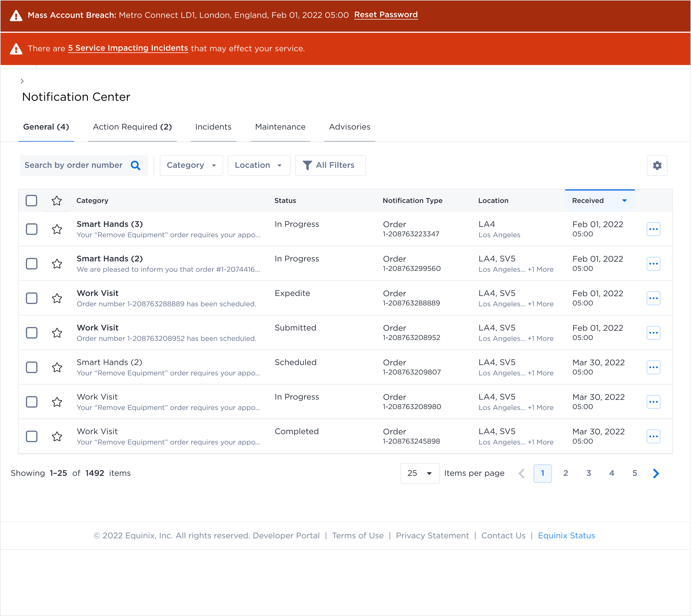The height and width of the screenshot is (616, 691).
Task: Open the items per page dropdown showing 25
Action: (x=420, y=473)
